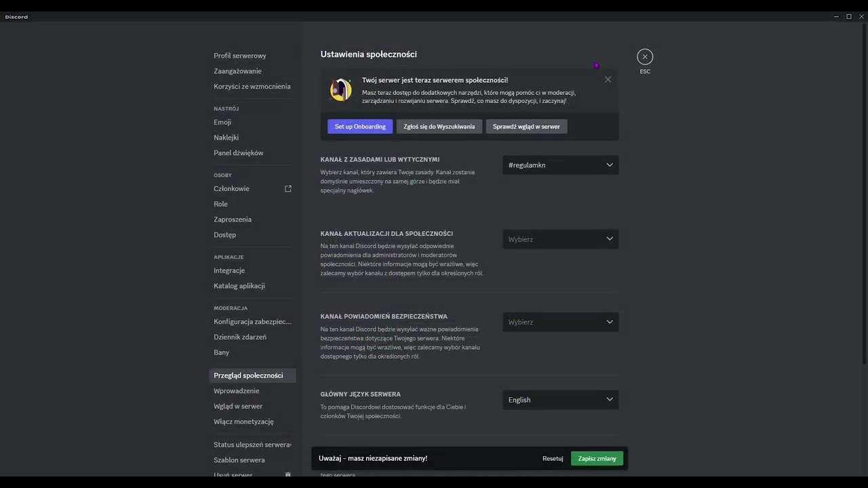Minimize the Discord window
Viewport: 868px width, 488px height.
pyautogui.click(x=836, y=16)
